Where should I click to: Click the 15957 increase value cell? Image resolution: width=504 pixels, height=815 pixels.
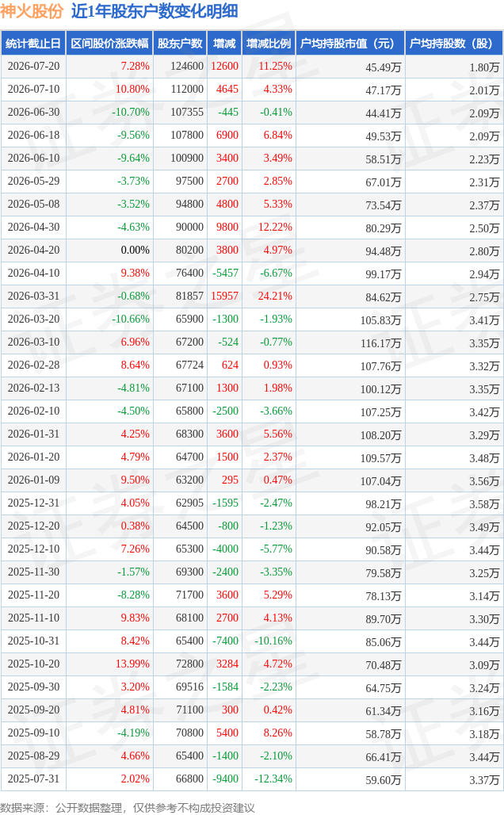[224, 297]
